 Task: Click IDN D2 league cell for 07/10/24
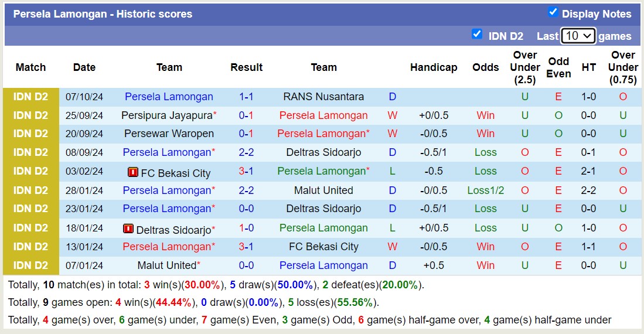31,97
